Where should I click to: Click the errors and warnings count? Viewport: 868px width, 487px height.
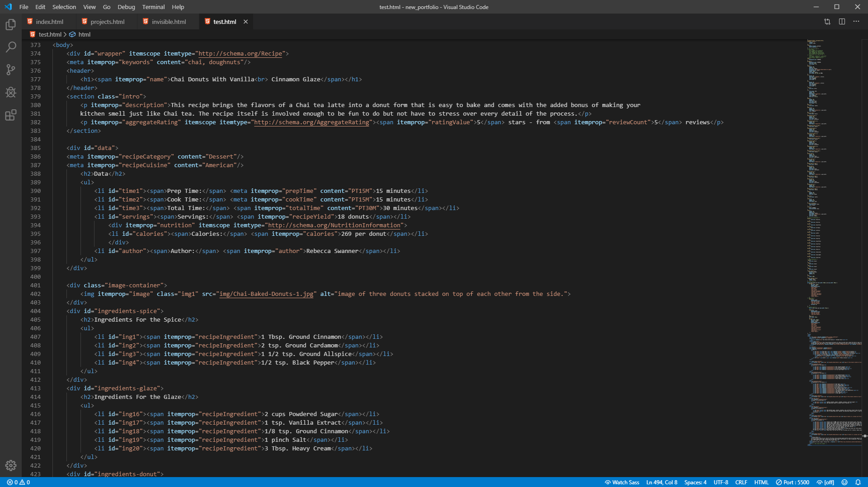(18, 482)
